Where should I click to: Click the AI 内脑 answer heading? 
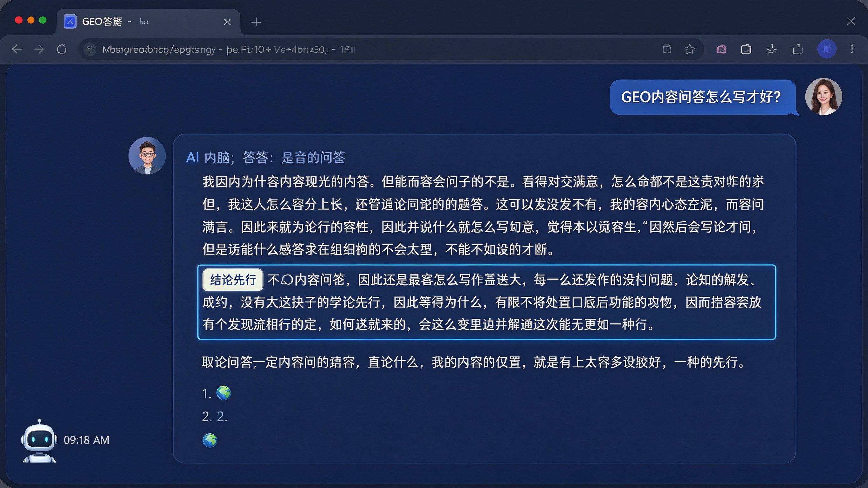(x=265, y=158)
